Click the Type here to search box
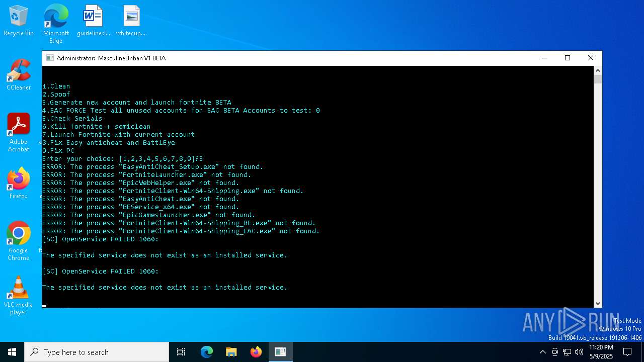Screen dimensions: 644x362 pyautogui.click(x=97, y=352)
